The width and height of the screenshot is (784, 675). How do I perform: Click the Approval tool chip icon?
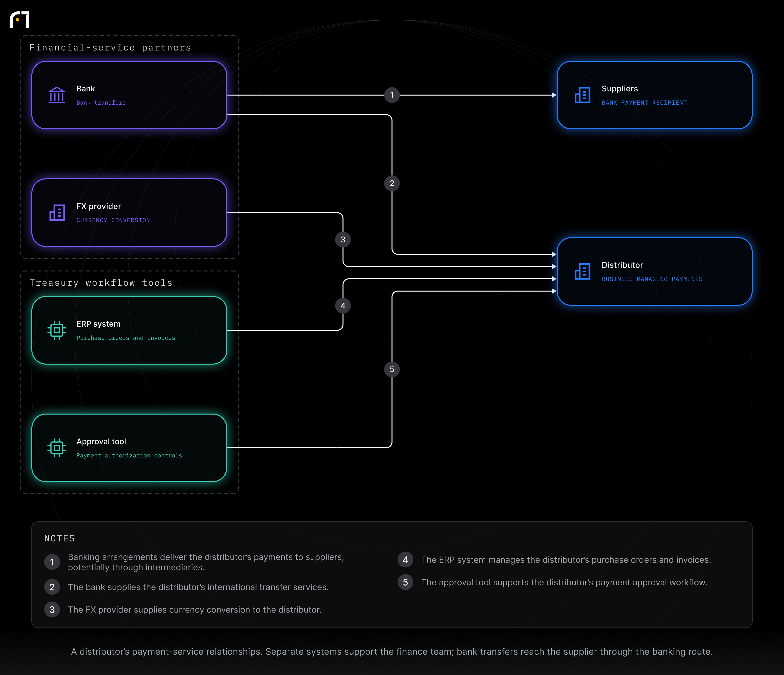click(x=57, y=448)
